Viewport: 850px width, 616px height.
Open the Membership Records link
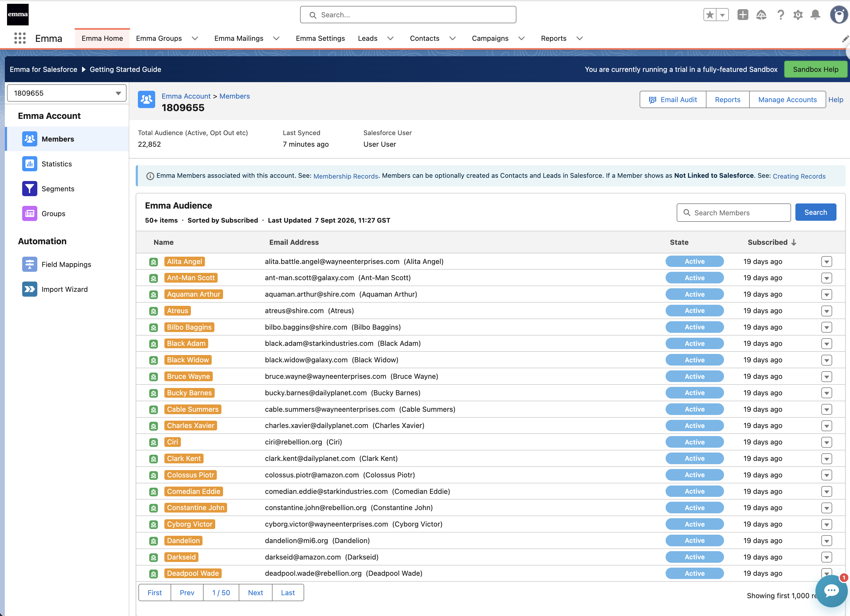pyautogui.click(x=346, y=176)
